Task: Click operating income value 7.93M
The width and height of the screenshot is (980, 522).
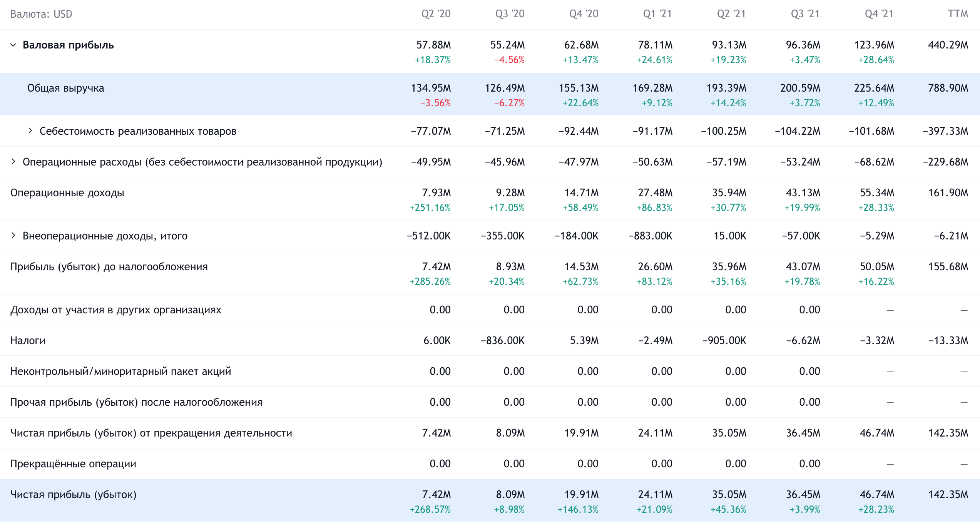Action: point(436,193)
